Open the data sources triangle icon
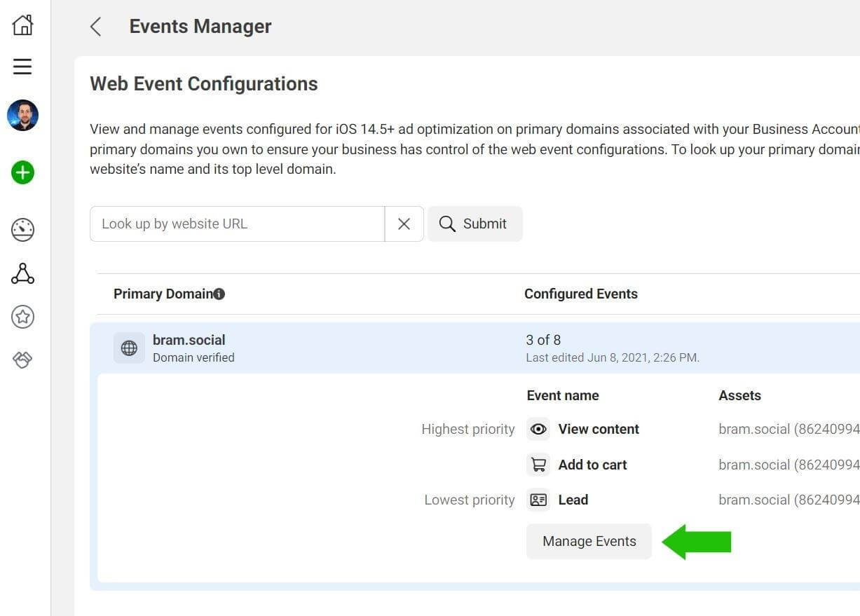Screen dimensions: 860x616 (22, 273)
